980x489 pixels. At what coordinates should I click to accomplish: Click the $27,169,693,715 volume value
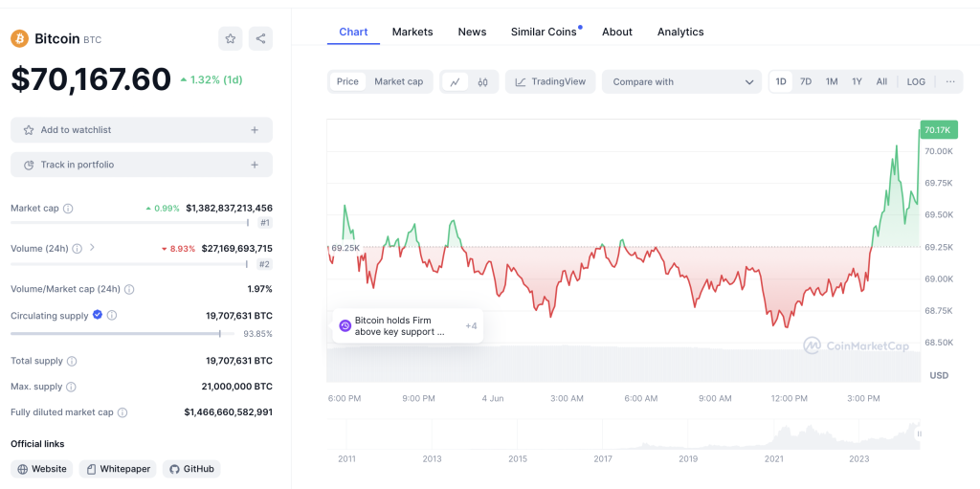click(x=237, y=248)
